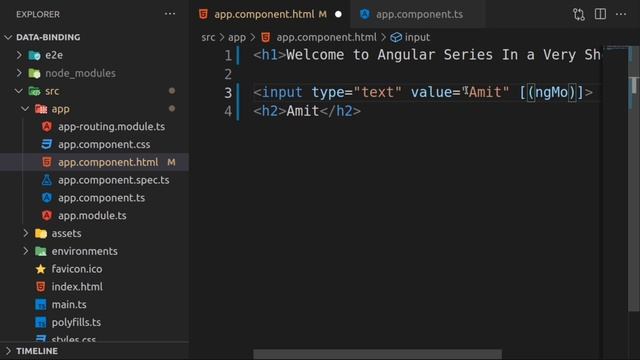Click app in the breadcrumb
Image resolution: width=640 pixels, height=360 pixels.
(x=237, y=38)
